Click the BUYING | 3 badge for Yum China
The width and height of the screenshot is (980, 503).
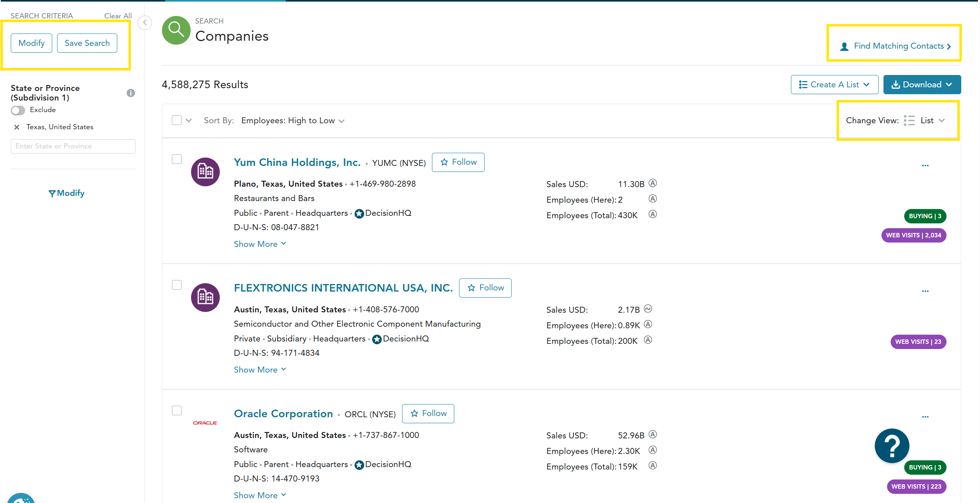pos(925,216)
